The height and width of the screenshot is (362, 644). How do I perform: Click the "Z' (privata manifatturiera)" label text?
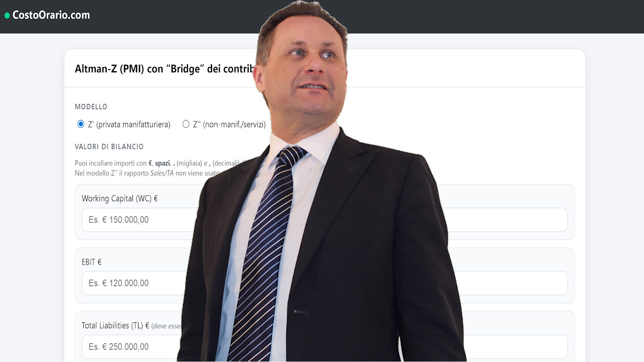[x=129, y=124]
